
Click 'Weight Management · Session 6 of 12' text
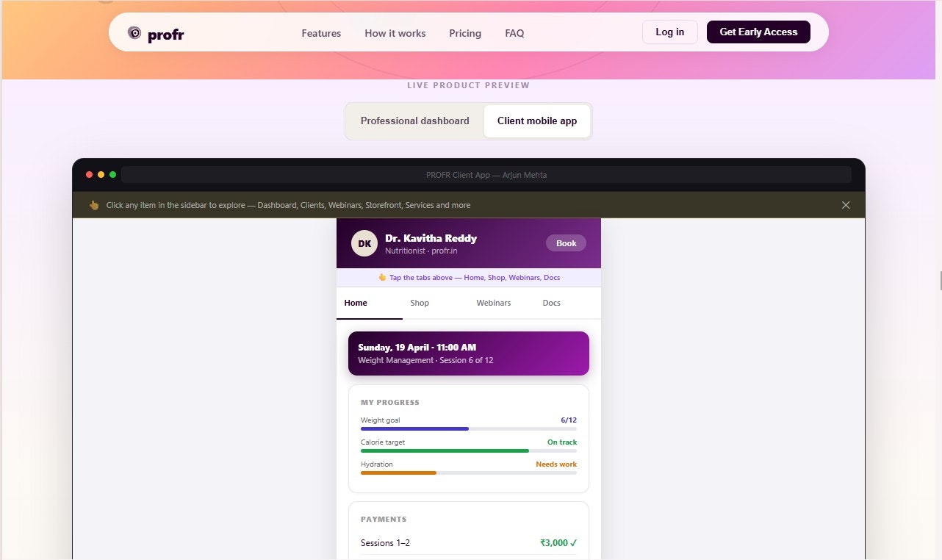coord(425,360)
